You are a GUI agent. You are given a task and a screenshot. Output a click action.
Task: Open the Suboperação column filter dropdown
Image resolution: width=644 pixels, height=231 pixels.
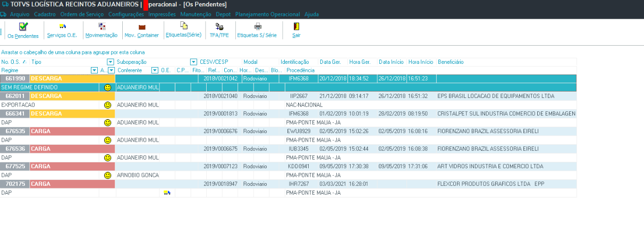click(193, 62)
